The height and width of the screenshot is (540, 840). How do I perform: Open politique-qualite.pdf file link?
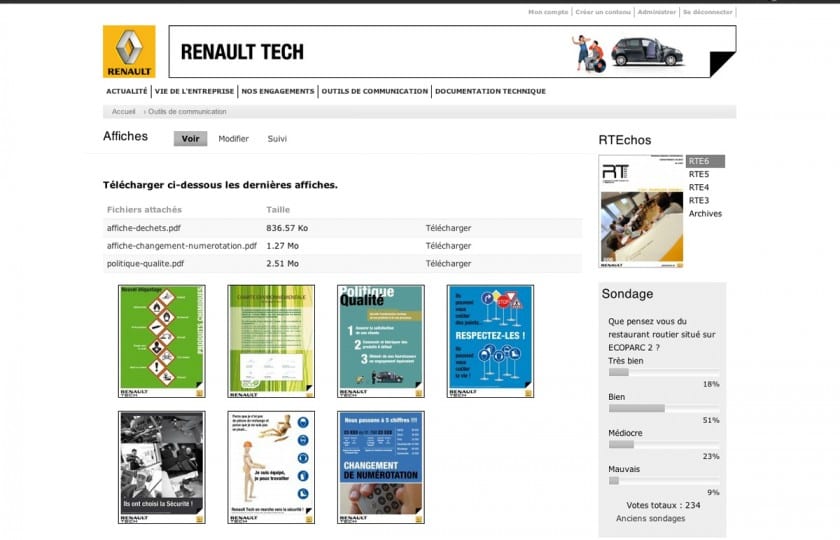(145, 264)
